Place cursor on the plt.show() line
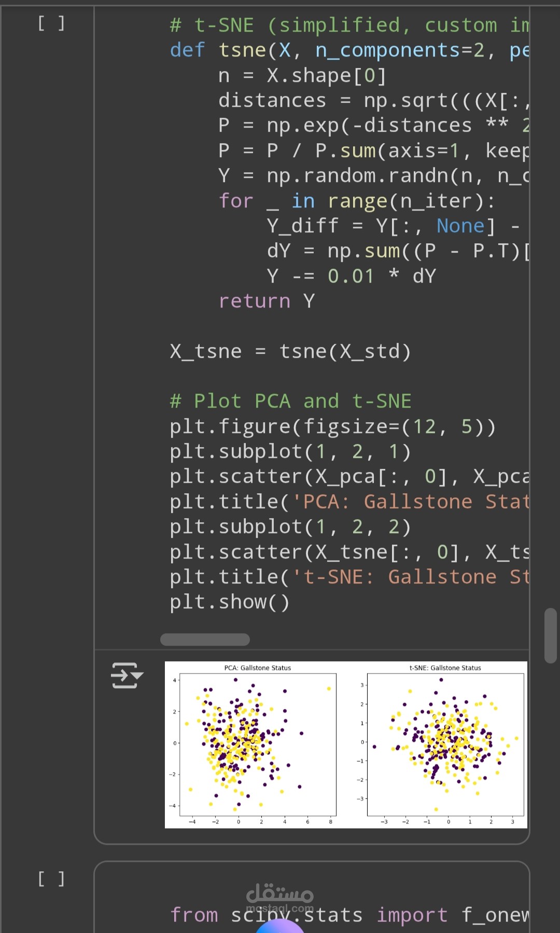This screenshot has width=560, height=933. point(230,602)
